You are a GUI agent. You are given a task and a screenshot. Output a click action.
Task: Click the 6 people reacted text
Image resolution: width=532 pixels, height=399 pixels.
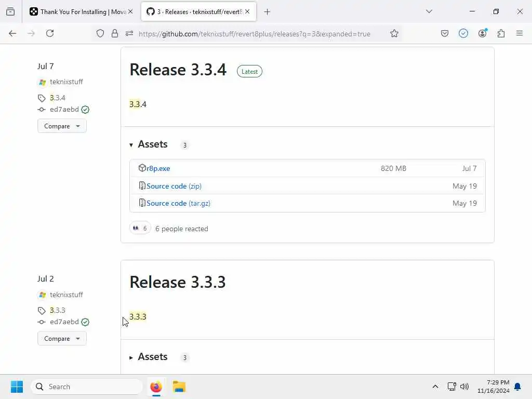click(181, 229)
